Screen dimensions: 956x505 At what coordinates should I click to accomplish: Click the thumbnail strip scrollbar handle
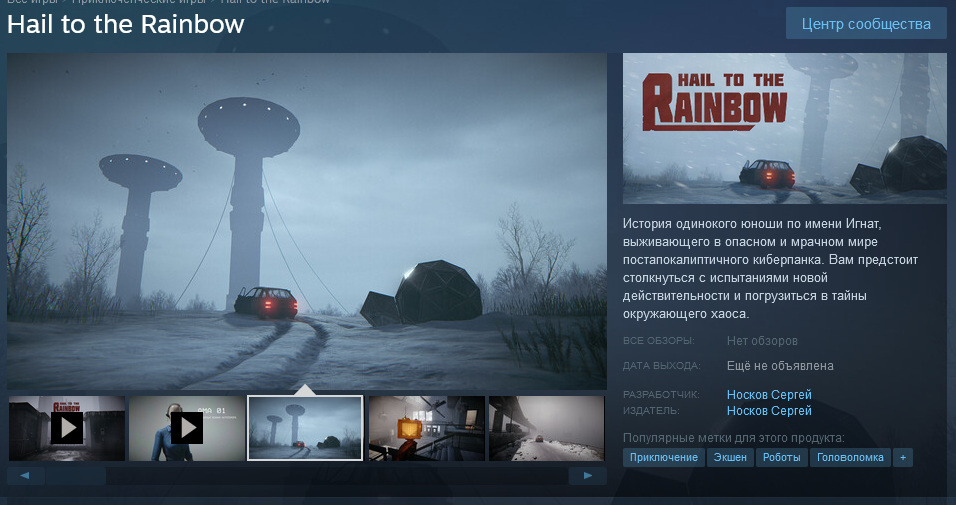75,476
